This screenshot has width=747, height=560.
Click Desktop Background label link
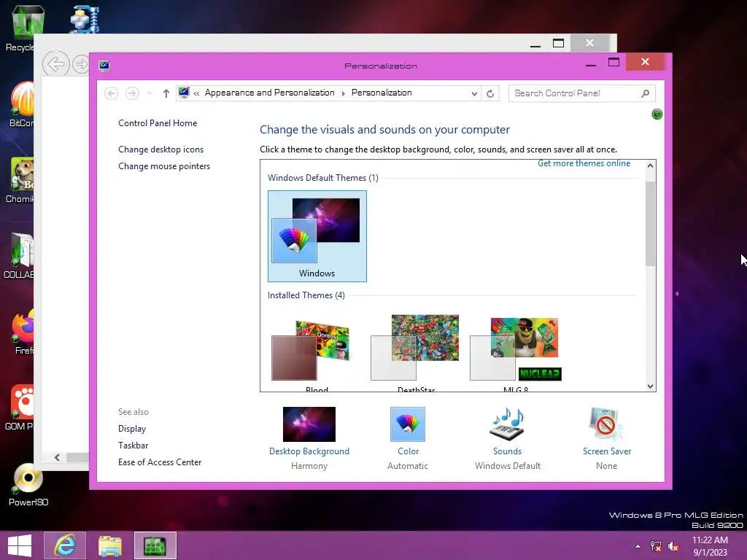309,451
